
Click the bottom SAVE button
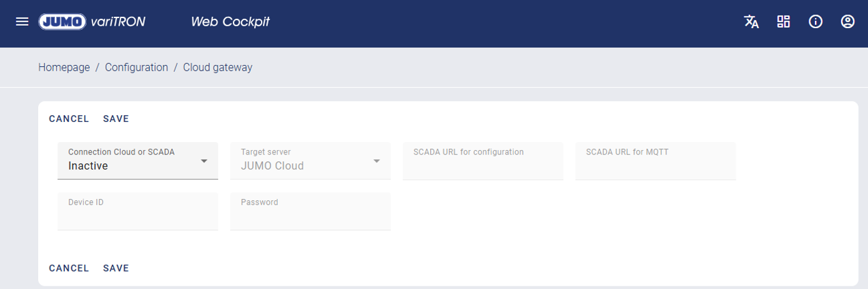click(x=116, y=268)
